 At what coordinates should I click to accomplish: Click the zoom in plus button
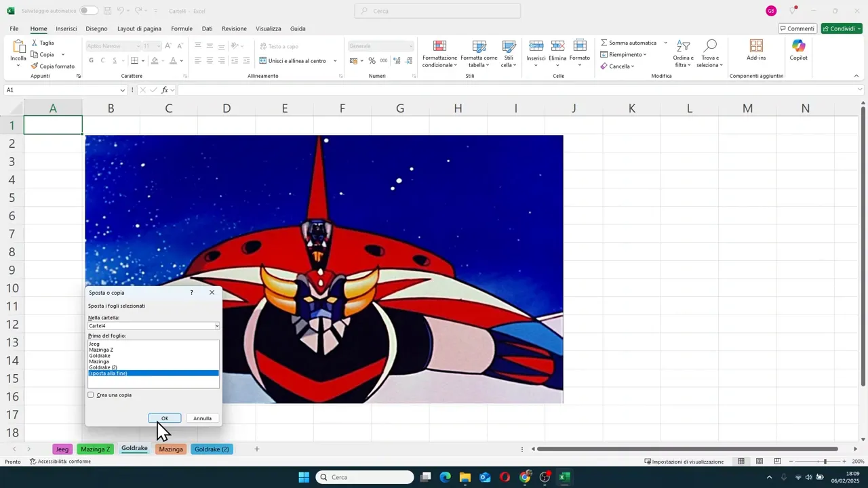[845, 462]
